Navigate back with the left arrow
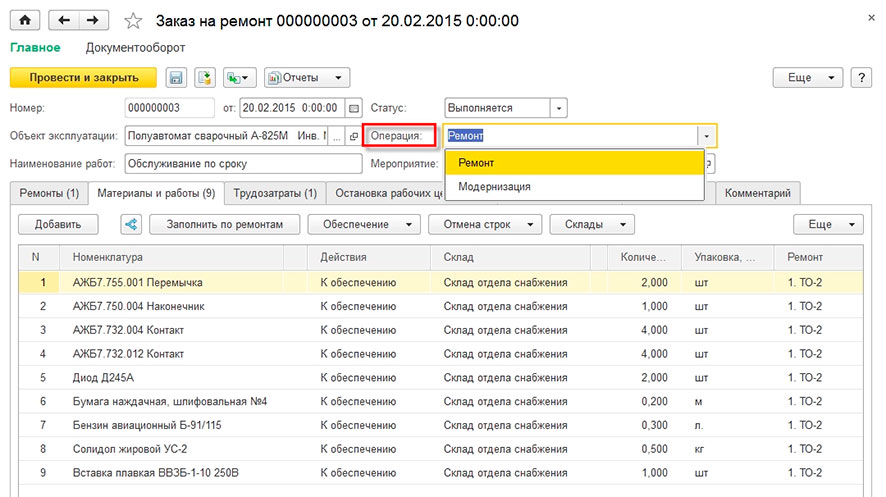886x497 pixels. pyautogui.click(x=64, y=20)
